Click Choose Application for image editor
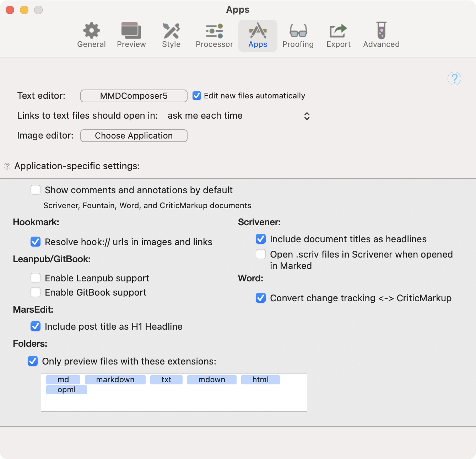476x459 pixels. [134, 136]
